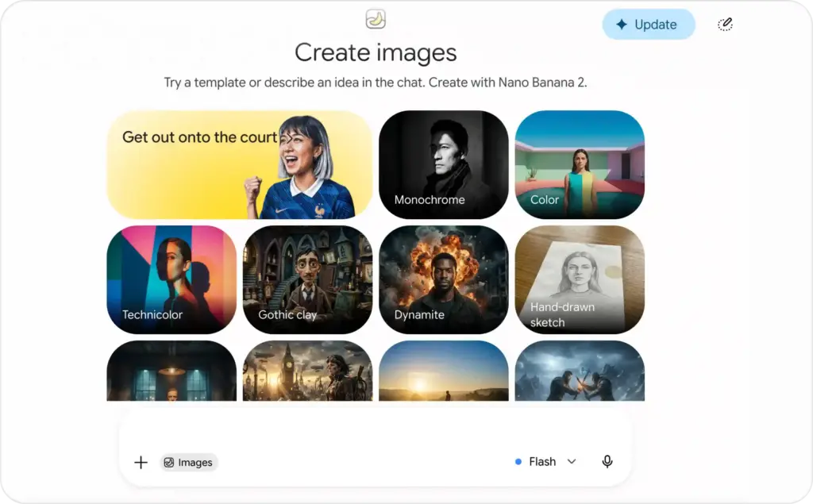Select the Monochrome template
Image resolution: width=813 pixels, height=504 pixels.
444,165
